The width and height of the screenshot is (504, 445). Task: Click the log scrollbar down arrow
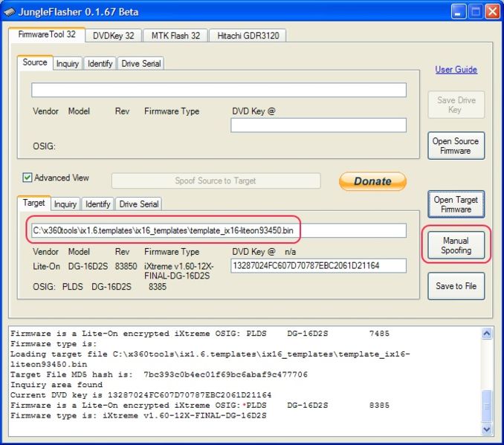pyautogui.click(x=487, y=429)
